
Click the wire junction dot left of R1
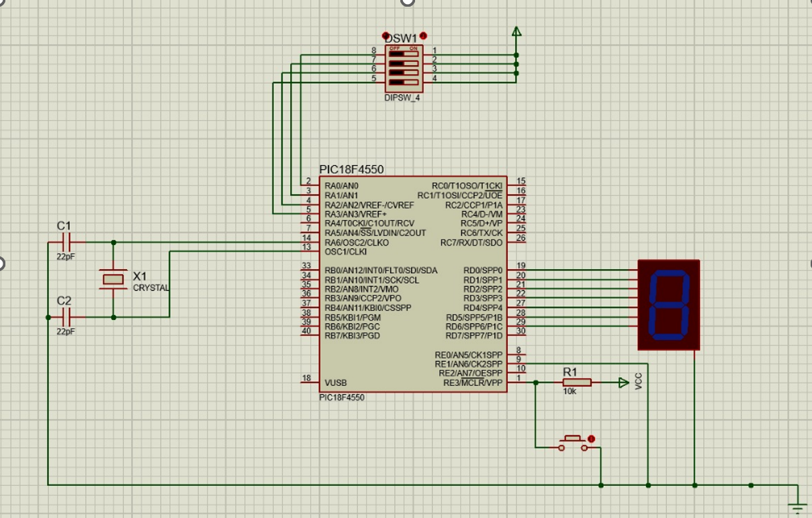(535, 382)
